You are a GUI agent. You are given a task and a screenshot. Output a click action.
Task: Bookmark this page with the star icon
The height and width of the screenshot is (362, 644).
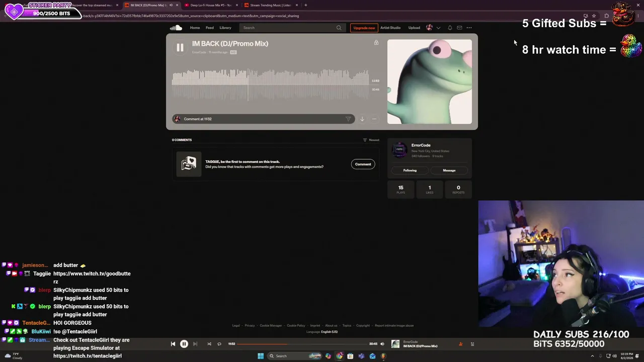(594, 16)
